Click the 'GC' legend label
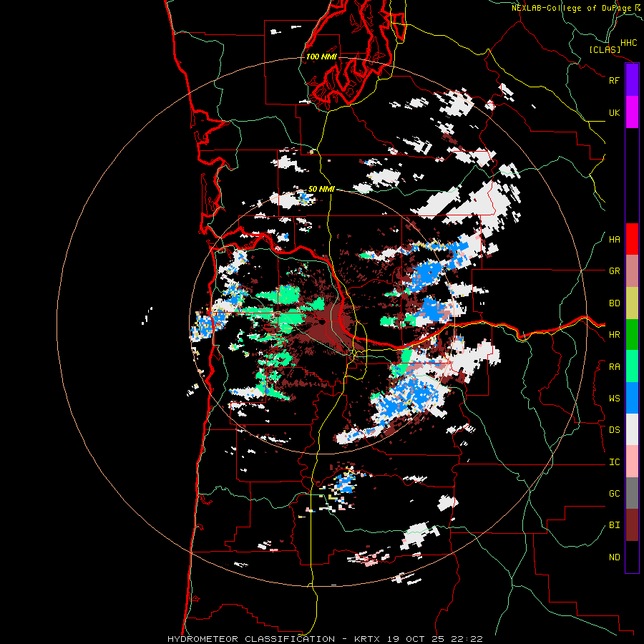Screen dimensions: 644x644 click(614, 494)
